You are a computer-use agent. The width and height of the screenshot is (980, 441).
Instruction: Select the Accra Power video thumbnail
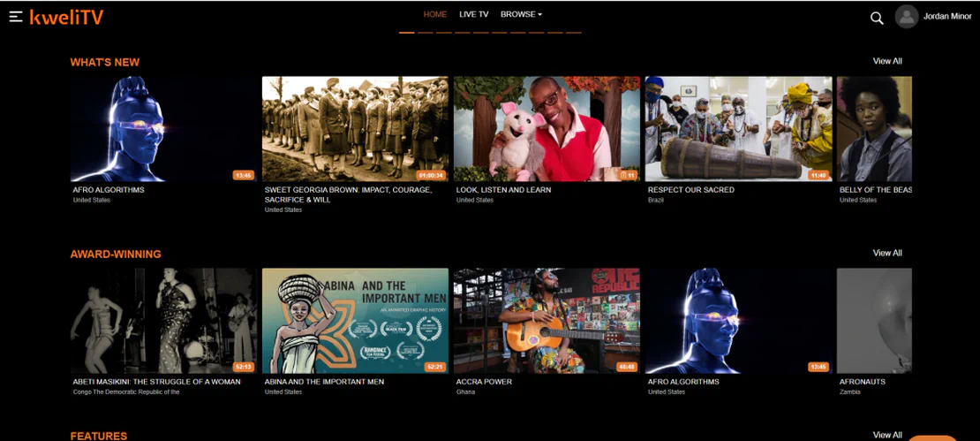click(547, 321)
